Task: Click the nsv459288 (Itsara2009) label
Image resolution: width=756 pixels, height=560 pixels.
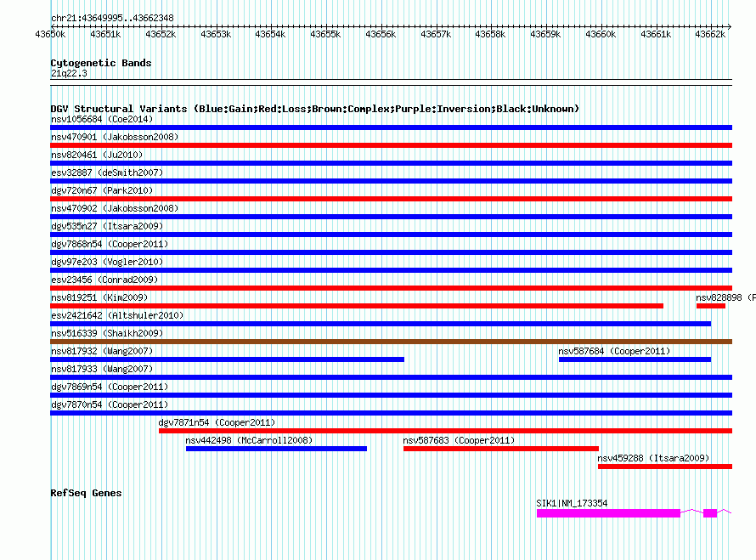Action: pos(653,458)
